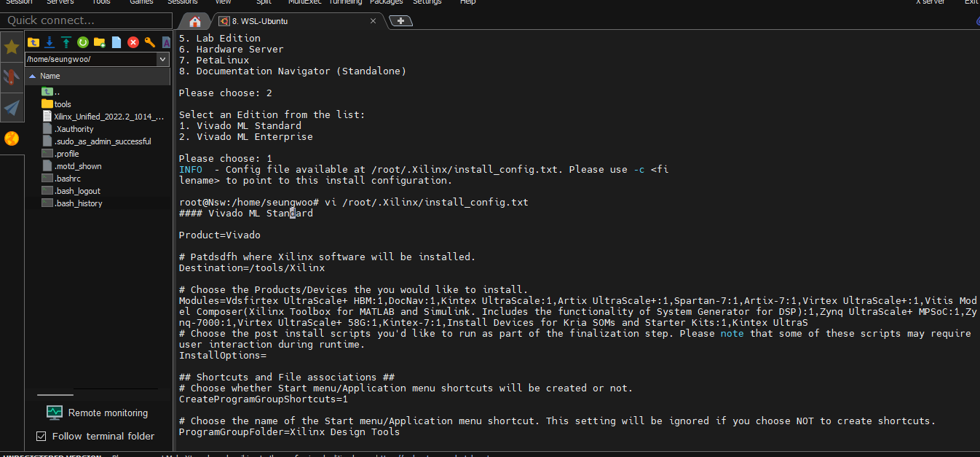Open the star-shaped Sessions sidebar tab
Screen dimensions: 980x457
tap(12, 47)
